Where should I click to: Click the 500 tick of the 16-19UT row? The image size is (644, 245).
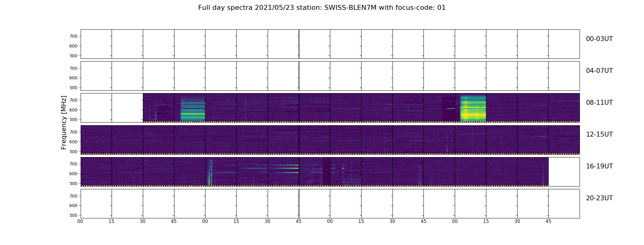click(x=73, y=183)
